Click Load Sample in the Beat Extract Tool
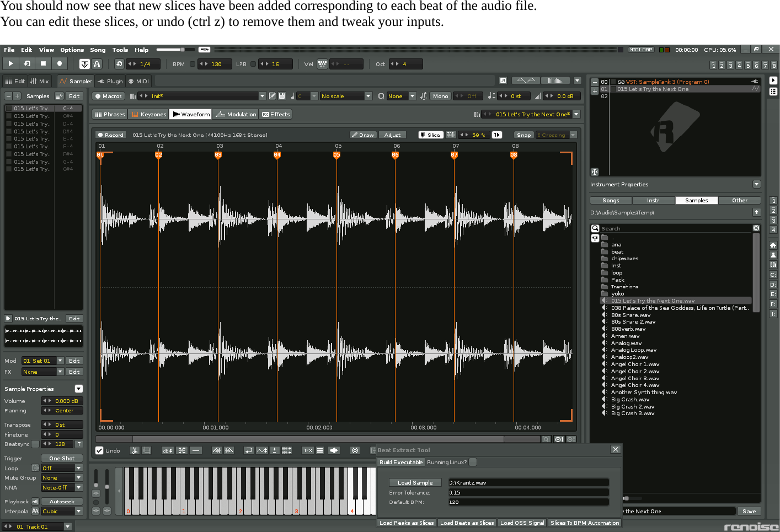The width and height of the screenshot is (780, 532). pos(415,482)
